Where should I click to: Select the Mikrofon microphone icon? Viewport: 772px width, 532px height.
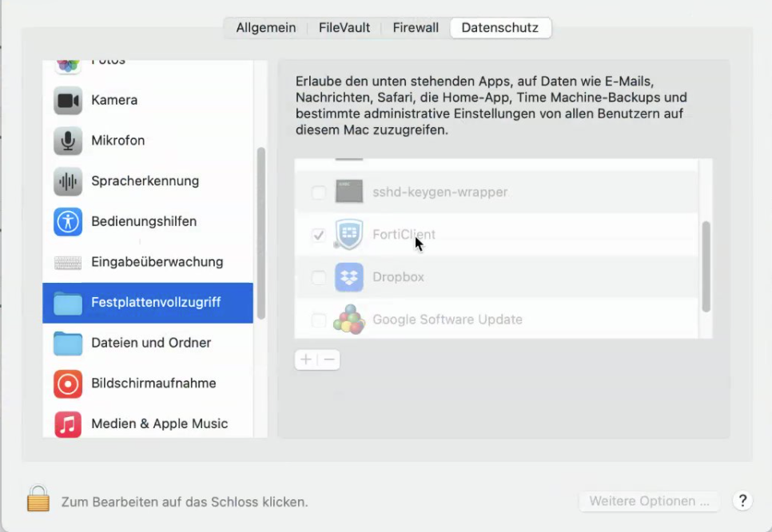point(68,141)
